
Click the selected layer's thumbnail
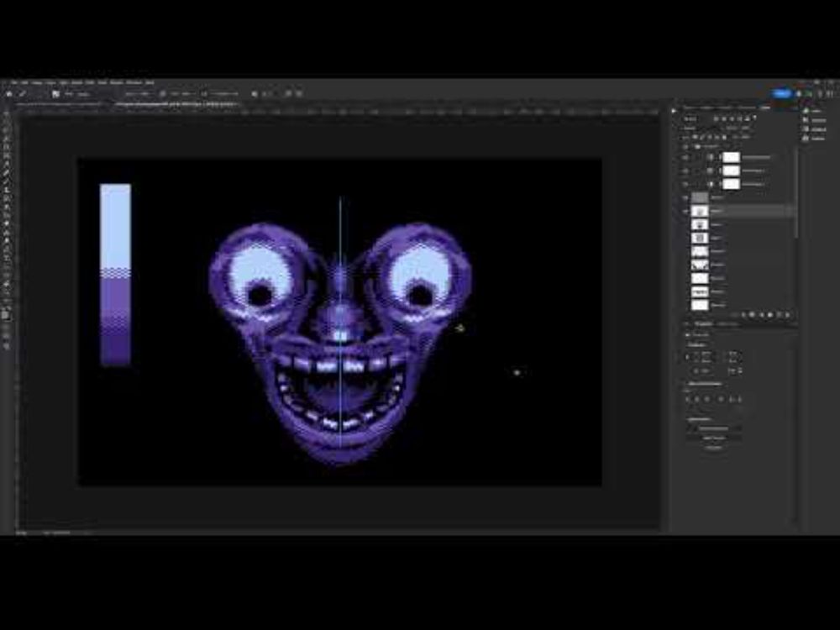(700, 211)
